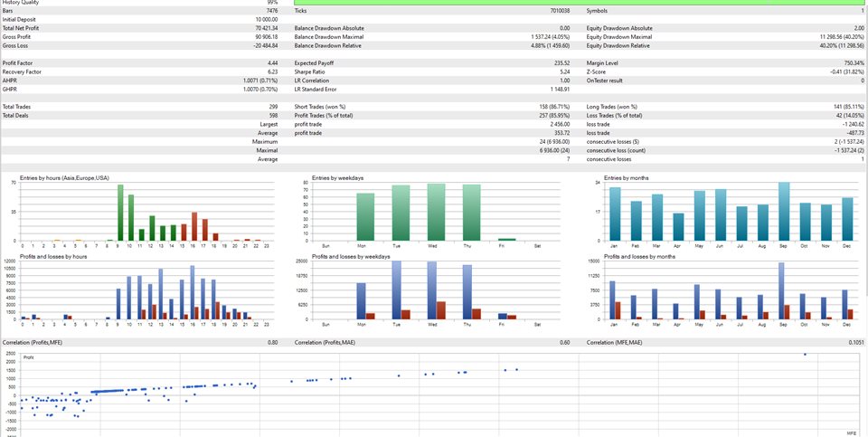868x437 pixels.
Task: Select the largest profit trade value 2 456.00
Action: tap(561, 125)
